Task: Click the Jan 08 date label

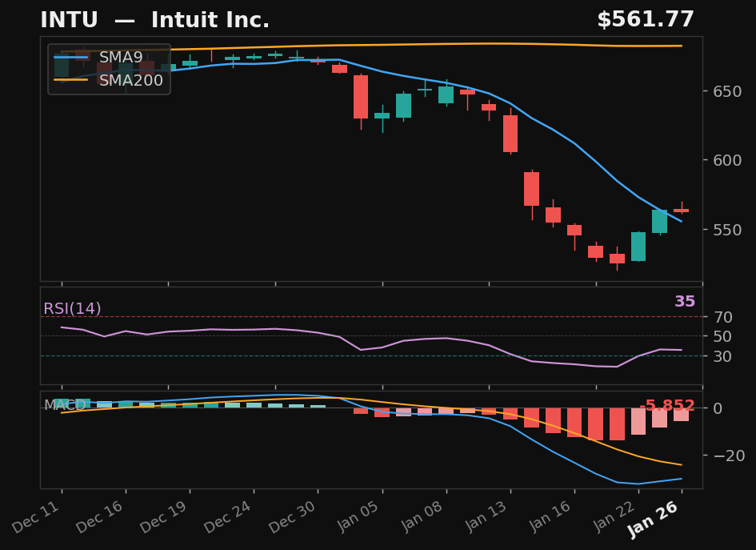Action: pos(422,516)
